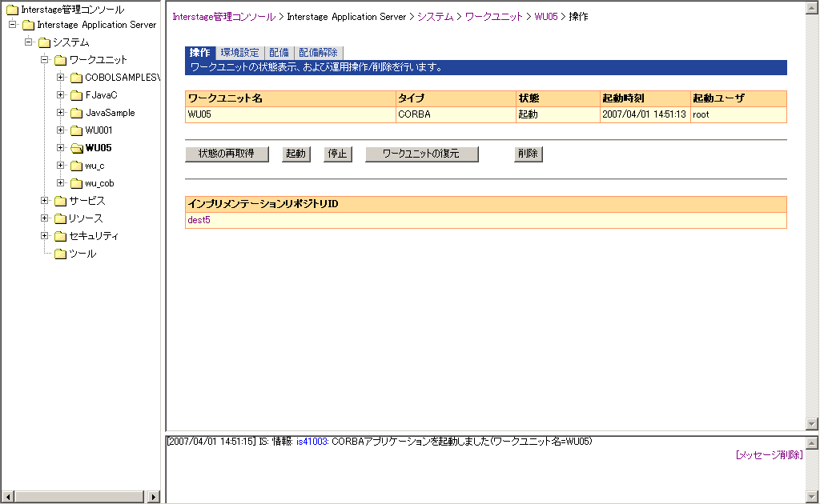Click the 状態 column header

[x=557, y=98]
